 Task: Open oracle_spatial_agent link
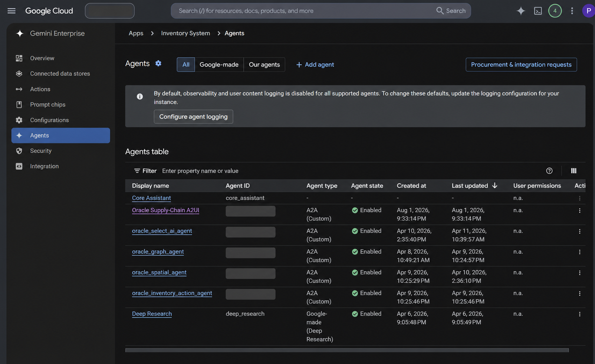159,272
